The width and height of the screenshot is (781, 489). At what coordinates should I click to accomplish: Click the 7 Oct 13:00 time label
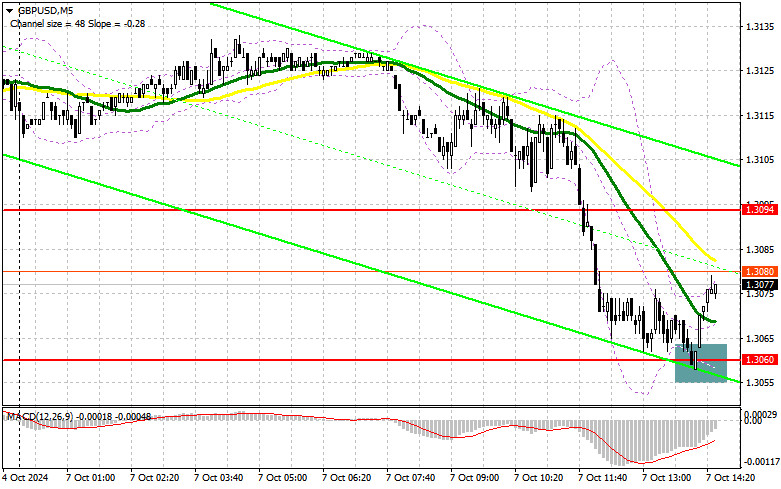[667, 478]
